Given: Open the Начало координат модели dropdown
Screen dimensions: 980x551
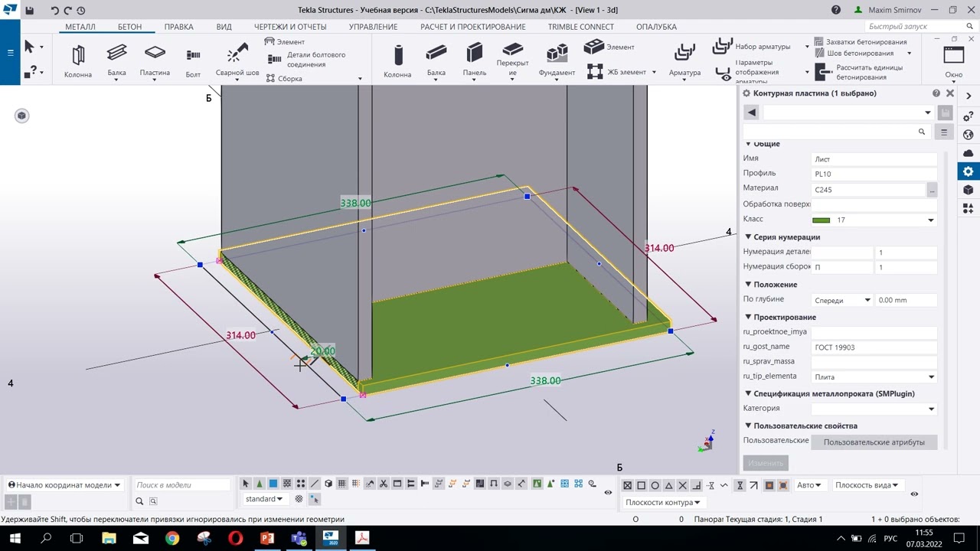Looking at the screenshot, I should [64, 485].
